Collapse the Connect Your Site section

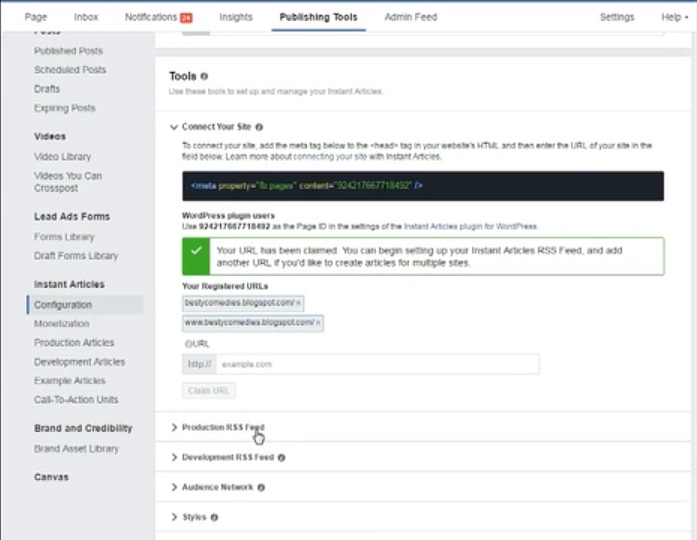(x=174, y=127)
